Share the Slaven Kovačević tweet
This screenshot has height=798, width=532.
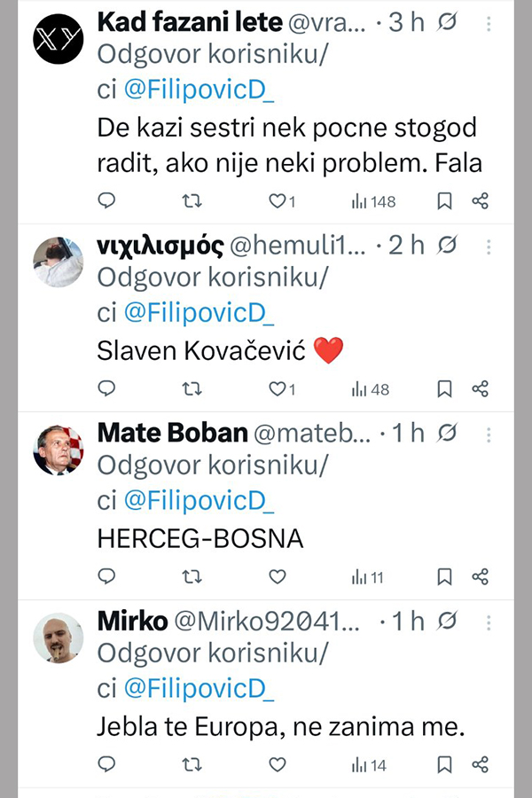(x=481, y=388)
